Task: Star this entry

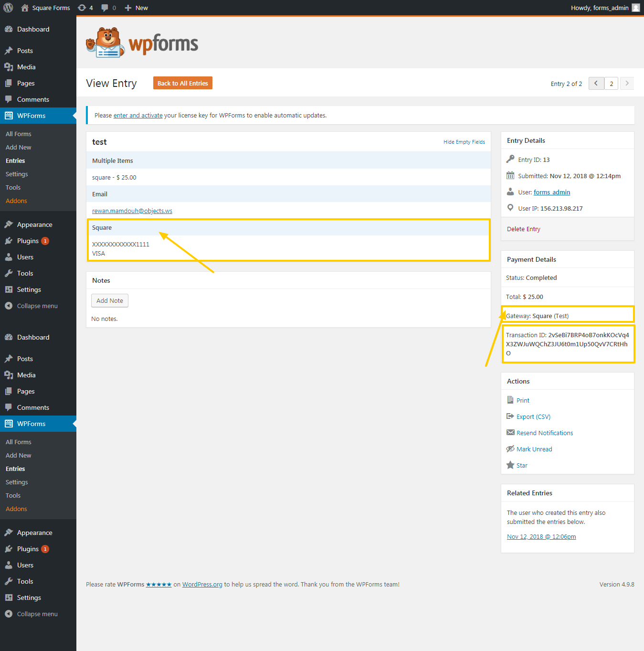Action: pos(521,465)
